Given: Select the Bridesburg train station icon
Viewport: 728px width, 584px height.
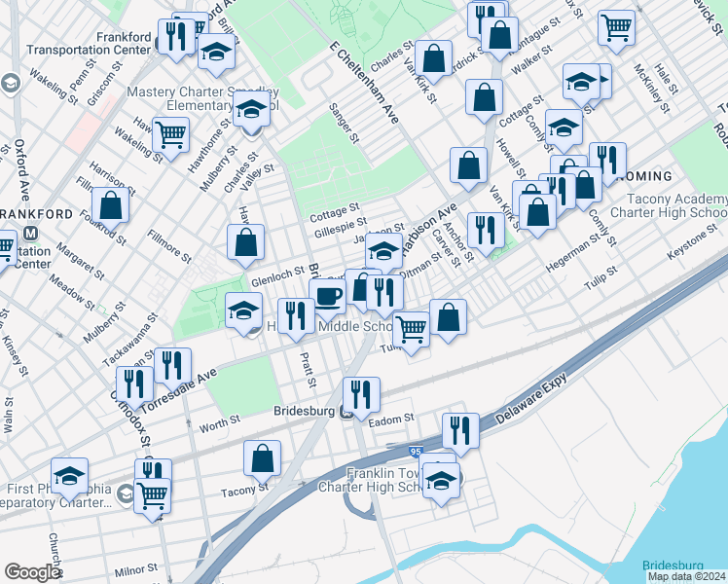Looking at the screenshot, I should [346, 412].
